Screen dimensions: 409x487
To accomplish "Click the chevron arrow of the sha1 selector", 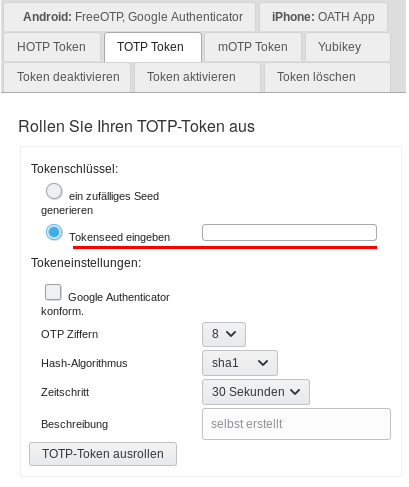I will tap(263, 363).
